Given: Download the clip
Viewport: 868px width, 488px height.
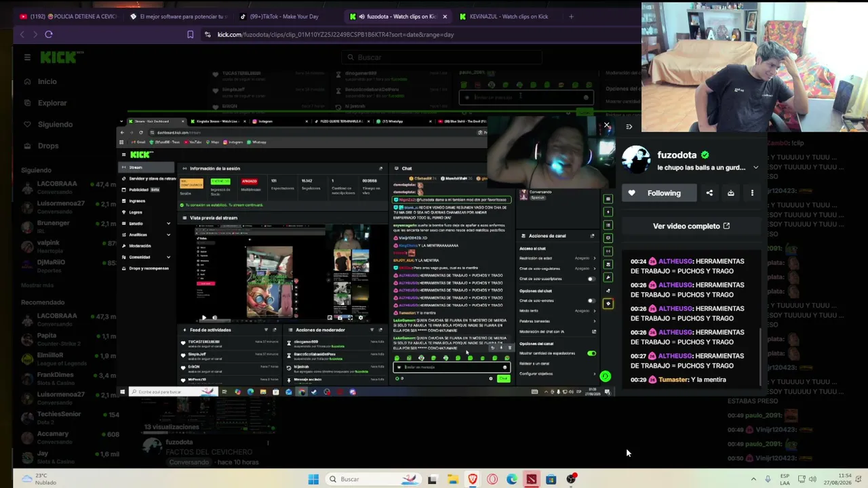Looking at the screenshot, I should 730,193.
